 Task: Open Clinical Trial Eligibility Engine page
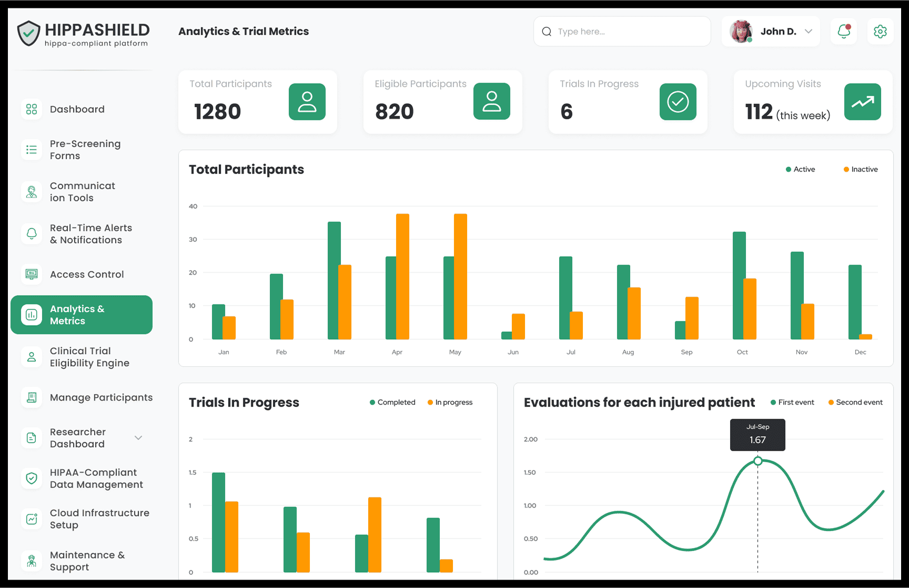(x=89, y=357)
